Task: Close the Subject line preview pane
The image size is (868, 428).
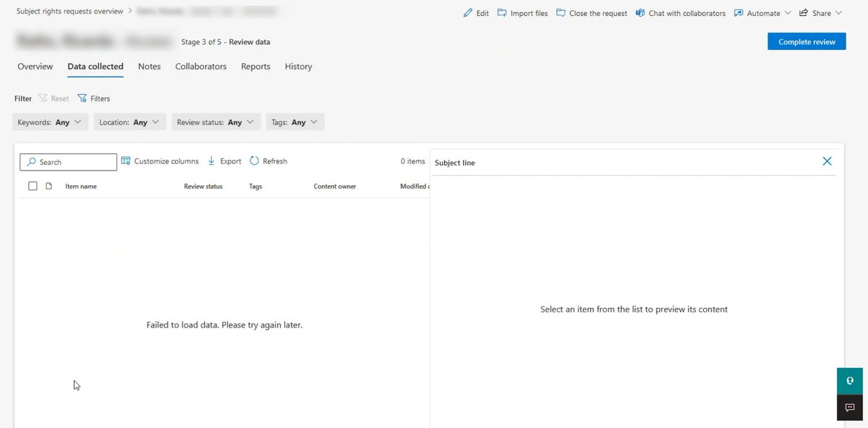Action: tap(827, 161)
